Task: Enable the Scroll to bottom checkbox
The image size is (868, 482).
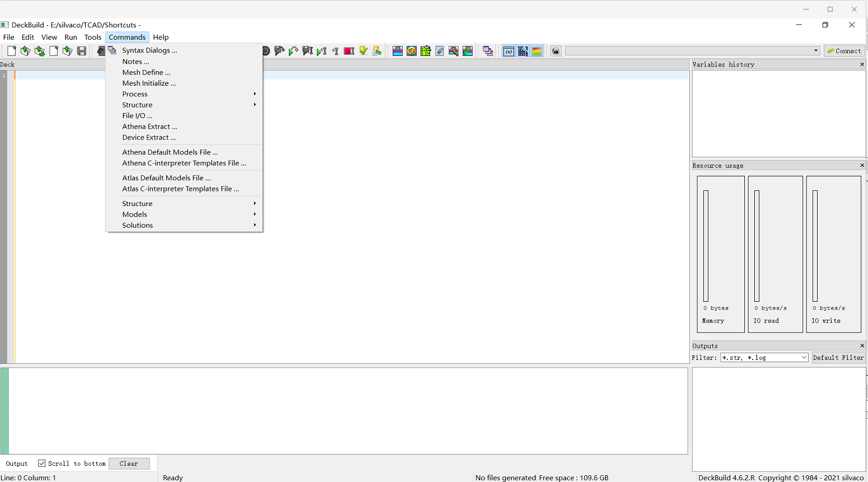Action: tap(43, 463)
